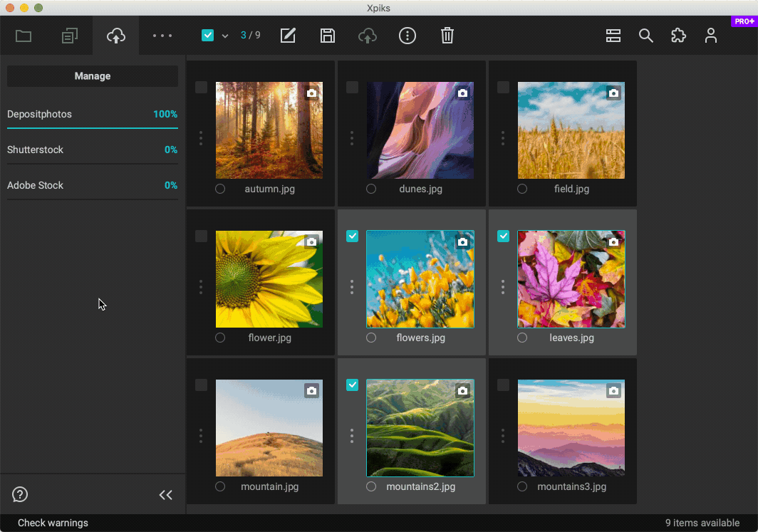Click the Save icon in the toolbar

click(328, 36)
